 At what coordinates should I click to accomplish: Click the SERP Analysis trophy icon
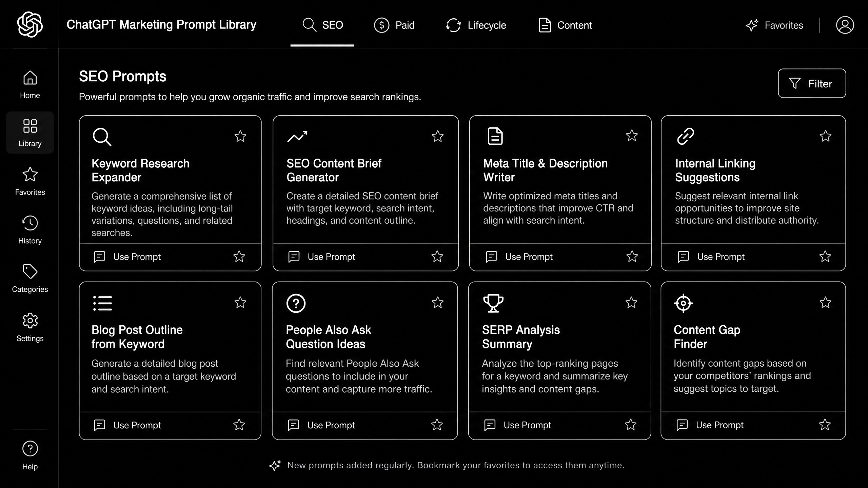pyautogui.click(x=493, y=303)
